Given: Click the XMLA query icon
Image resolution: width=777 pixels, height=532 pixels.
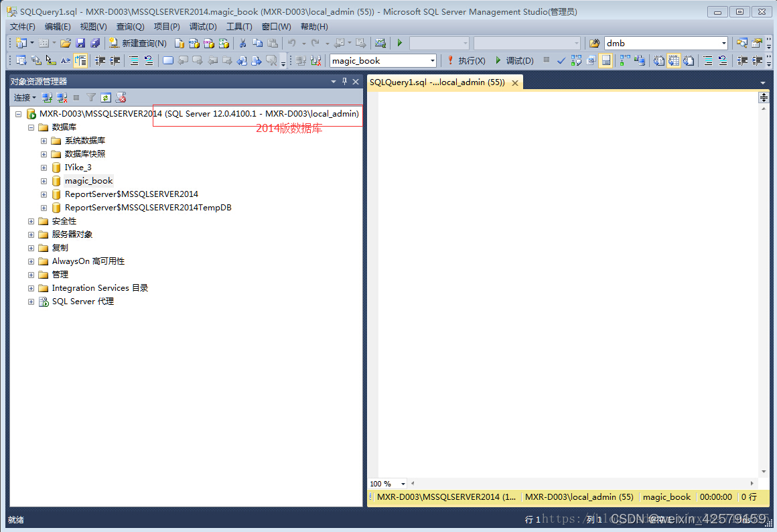Looking at the screenshot, I should [x=224, y=43].
